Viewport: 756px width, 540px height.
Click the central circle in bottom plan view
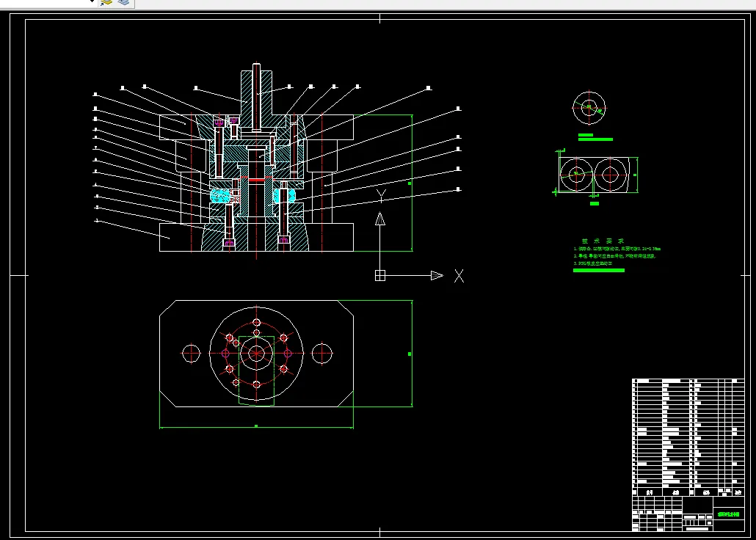pos(256,354)
